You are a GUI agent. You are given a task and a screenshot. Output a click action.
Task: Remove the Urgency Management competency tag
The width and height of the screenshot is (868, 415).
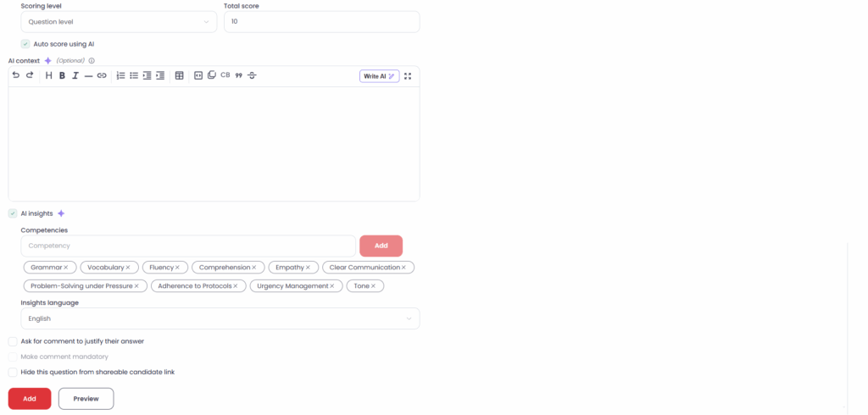pyautogui.click(x=332, y=286)
